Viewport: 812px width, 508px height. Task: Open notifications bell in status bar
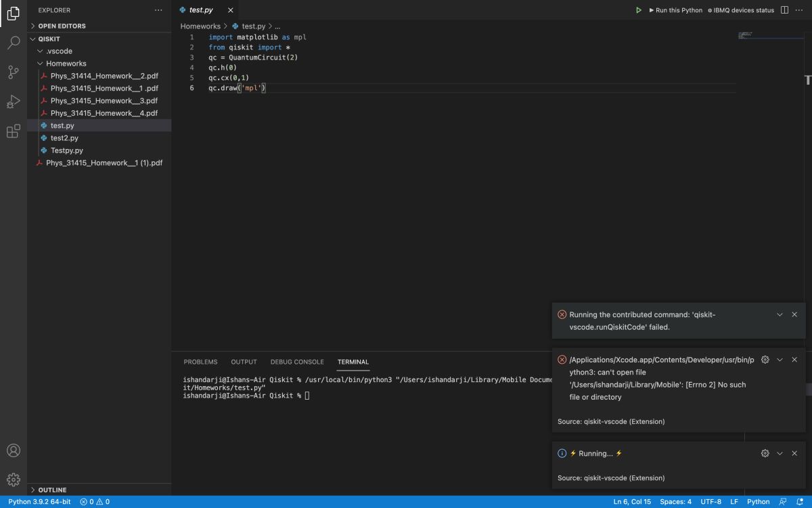coord(799,502)
